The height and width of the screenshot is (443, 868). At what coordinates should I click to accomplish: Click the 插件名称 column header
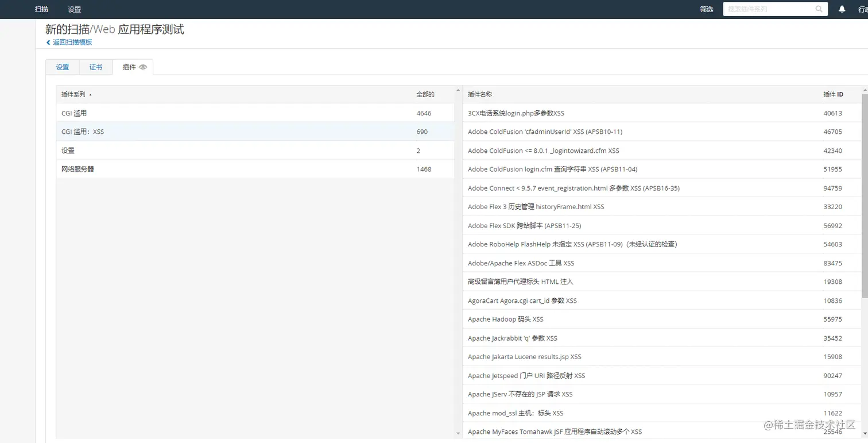(x=480, y=94)
